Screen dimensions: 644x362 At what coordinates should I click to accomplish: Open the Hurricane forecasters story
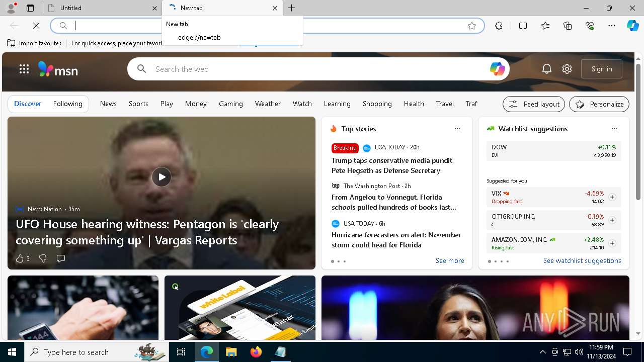pos(396,240)
